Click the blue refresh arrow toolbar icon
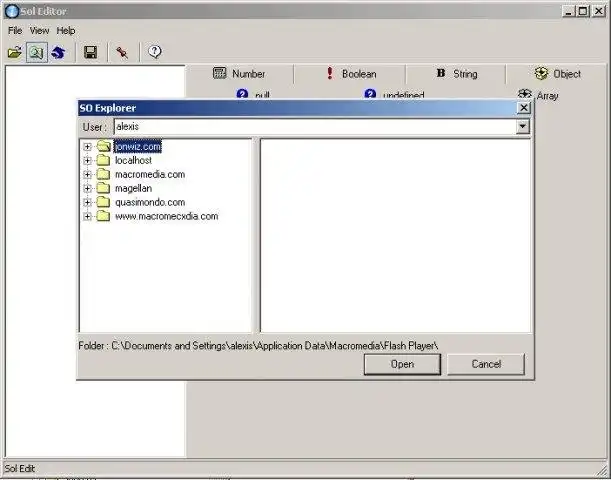611x480 pixels. point(58,52)
